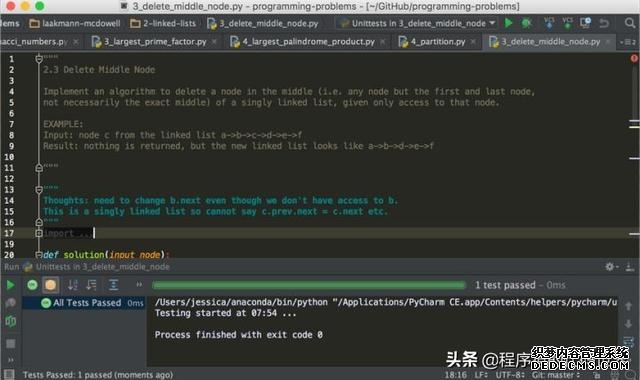This screenshot has height=380, width=640.
Task: Expand the folded import block at line 17
Action: 39,233
